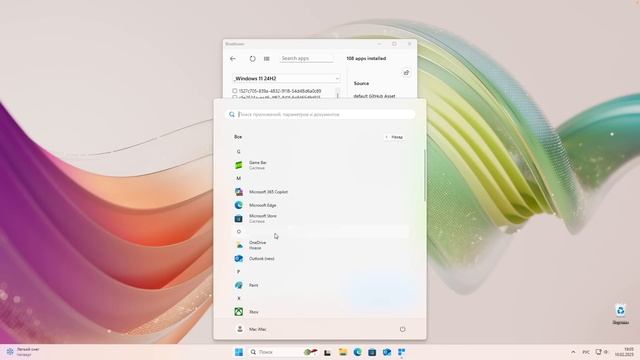Select 'default GitHub Asset' text
The height and width of the screenshot is (360, 640).
coord(374,96)
